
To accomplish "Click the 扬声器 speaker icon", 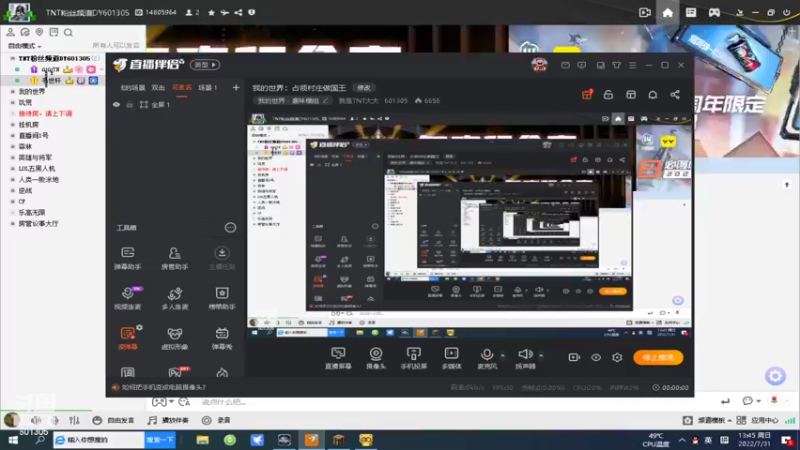I will point(525,354).
